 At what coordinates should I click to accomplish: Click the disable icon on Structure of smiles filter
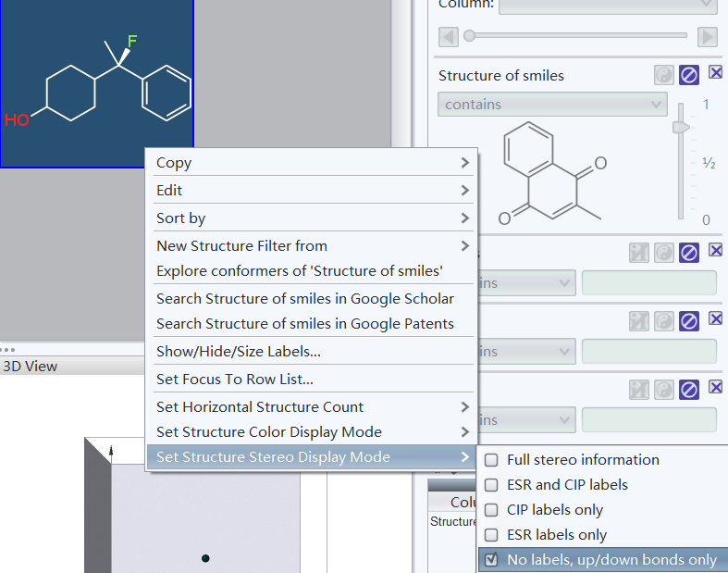[689, 75]
